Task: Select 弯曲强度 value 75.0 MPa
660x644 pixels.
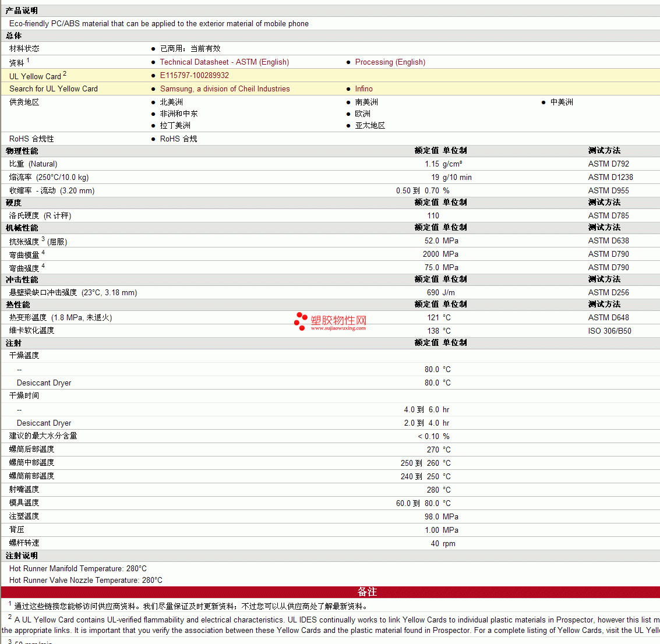Action: (441, 268)
